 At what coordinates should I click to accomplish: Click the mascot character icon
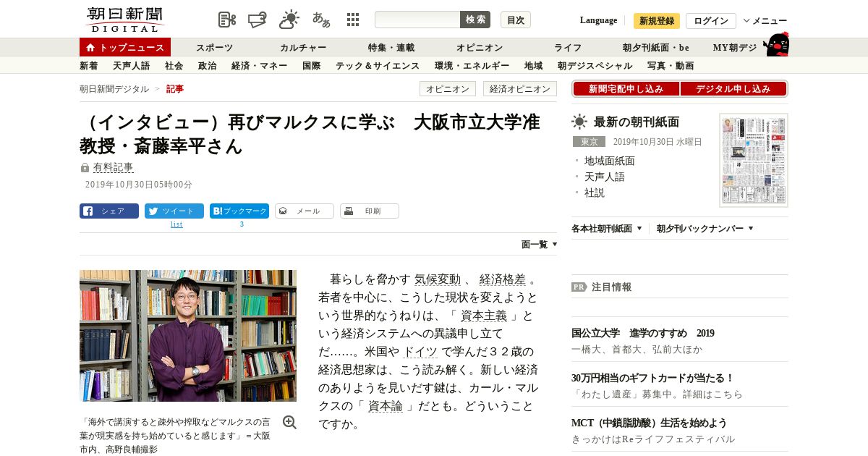click(776, 45)
